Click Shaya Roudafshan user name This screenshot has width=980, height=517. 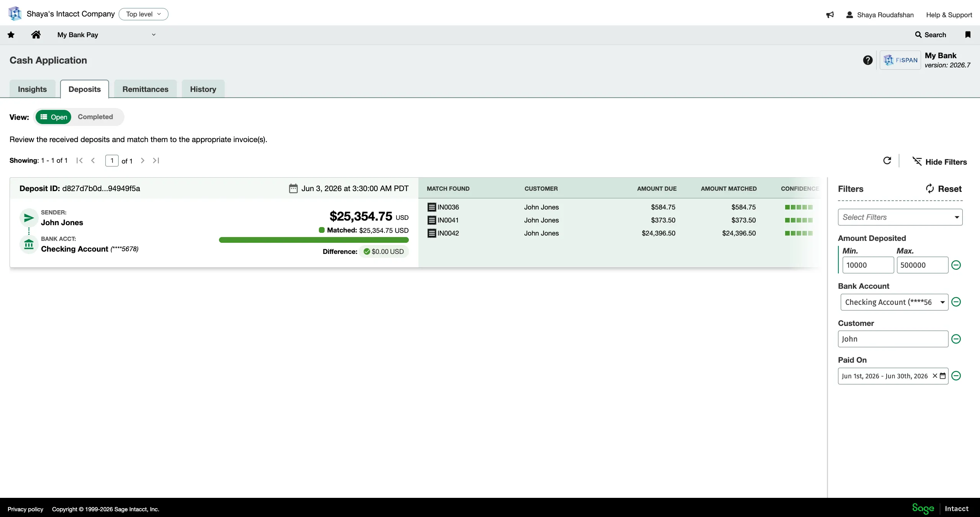pos(885,15)
